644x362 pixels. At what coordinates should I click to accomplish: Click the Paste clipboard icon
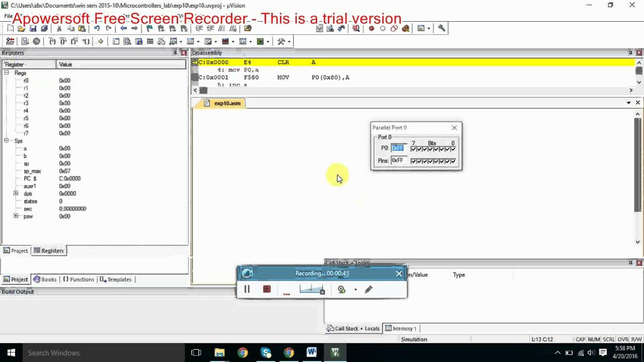click(x=82, y=29)
